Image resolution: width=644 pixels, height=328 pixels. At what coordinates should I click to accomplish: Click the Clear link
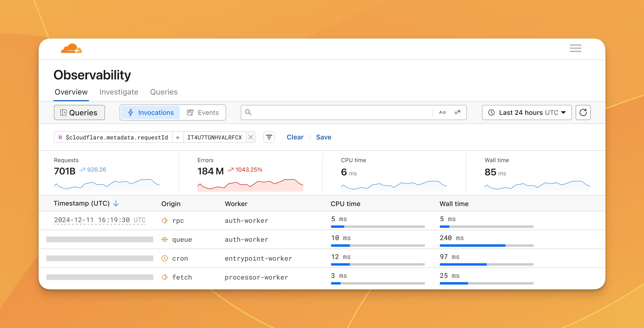295,137
